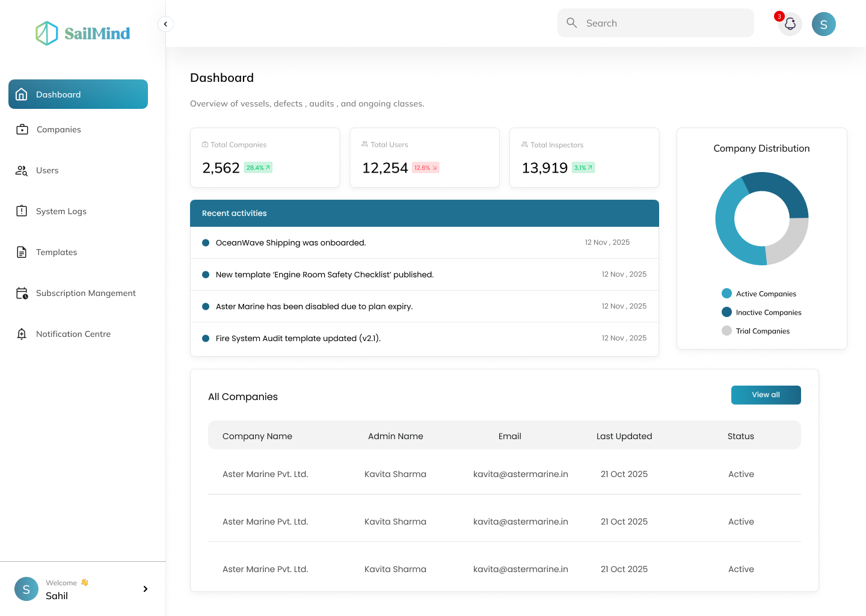The height and width of the screenshot is (616, 866).
Task: Click the search magnifier icon
Action: click(571, 22)
